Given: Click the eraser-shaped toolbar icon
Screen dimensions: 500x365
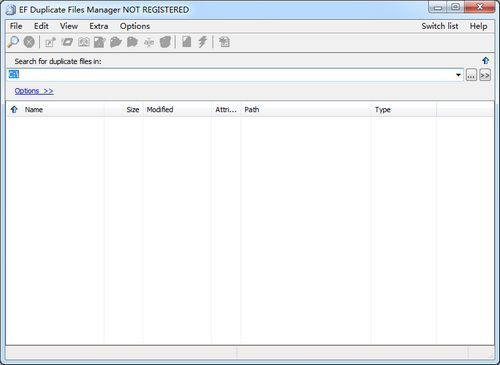Looking at the screenshot, I should coord(67,42).
